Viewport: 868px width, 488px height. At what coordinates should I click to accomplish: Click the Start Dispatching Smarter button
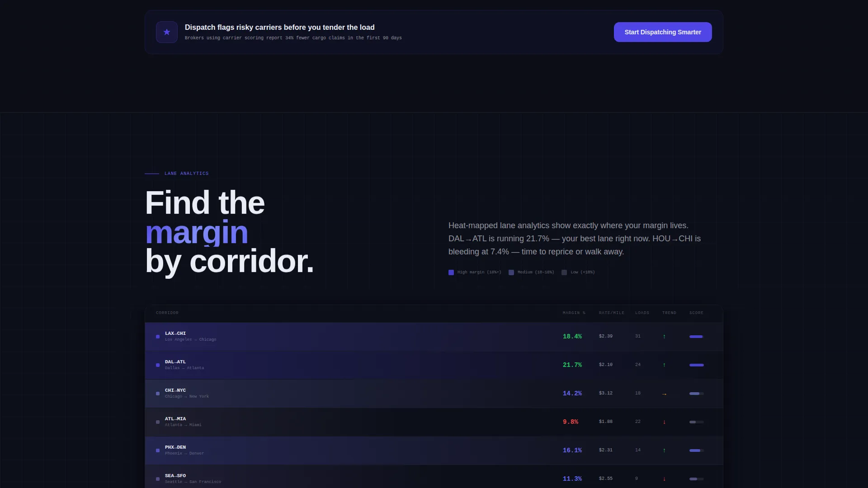point(663,32)
